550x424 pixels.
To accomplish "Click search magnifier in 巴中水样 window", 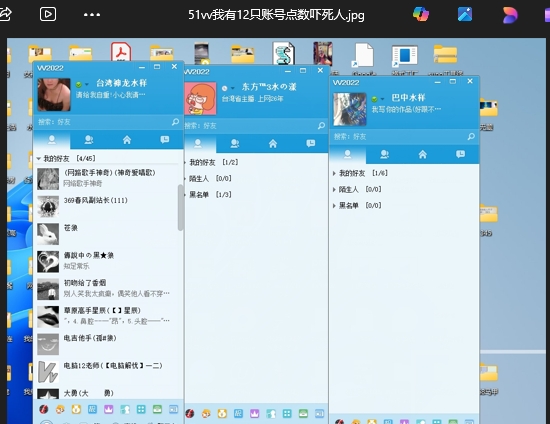I will point(471,136).
